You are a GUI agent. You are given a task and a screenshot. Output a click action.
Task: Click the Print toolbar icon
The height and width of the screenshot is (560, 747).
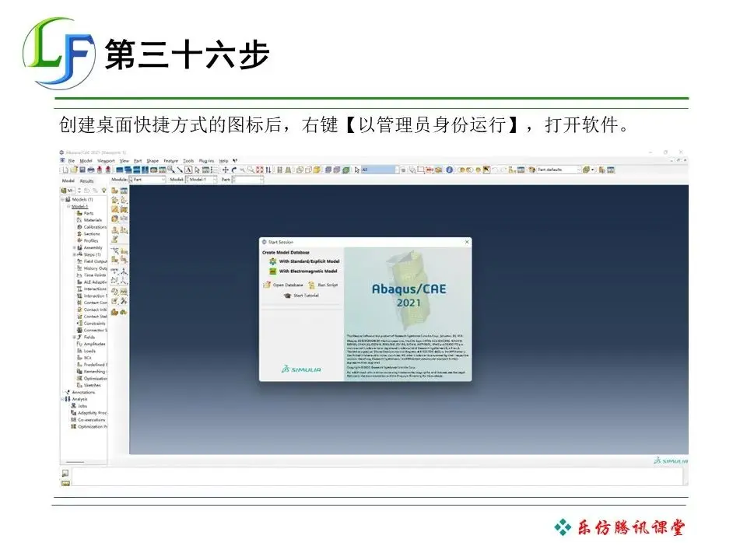point(90,170)
